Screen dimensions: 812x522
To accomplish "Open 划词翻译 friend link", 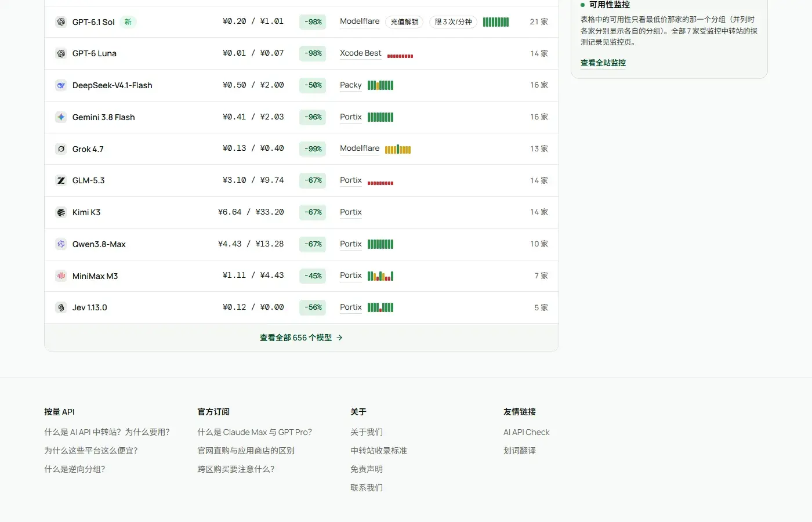I will (520, 451).
